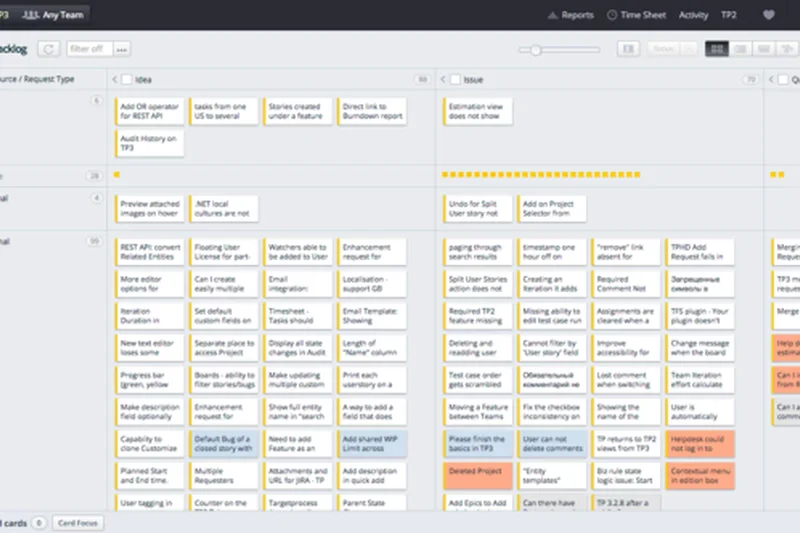The image size is (800, 533).
Task: Adjust the card size zoom slider
Action: (x=537, y=50)
